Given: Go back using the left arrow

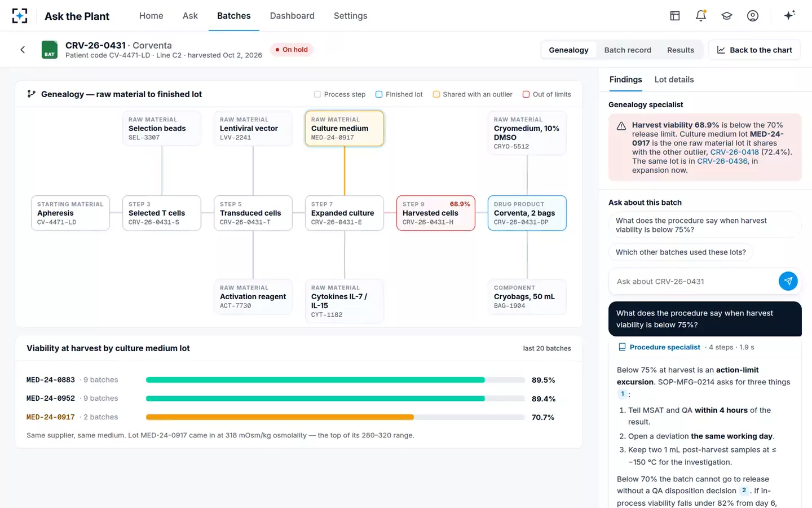Looking at the screenshot, I should [23, 50].
